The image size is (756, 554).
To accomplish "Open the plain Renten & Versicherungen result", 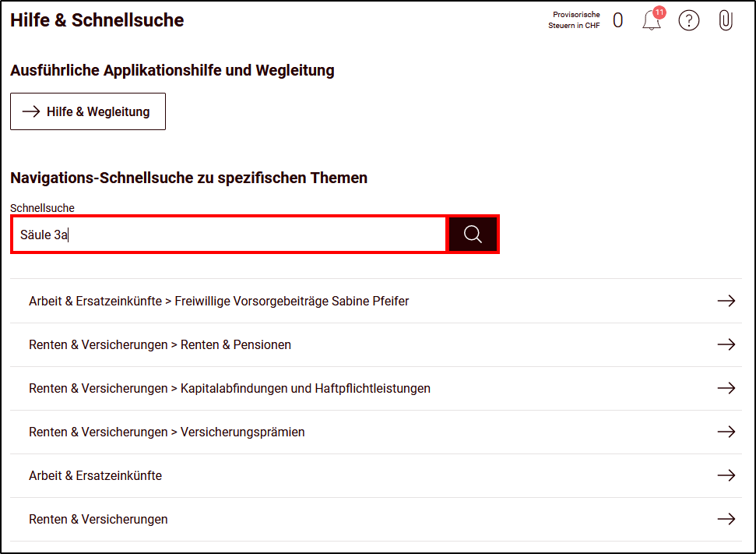I will [x=375, y=519].
